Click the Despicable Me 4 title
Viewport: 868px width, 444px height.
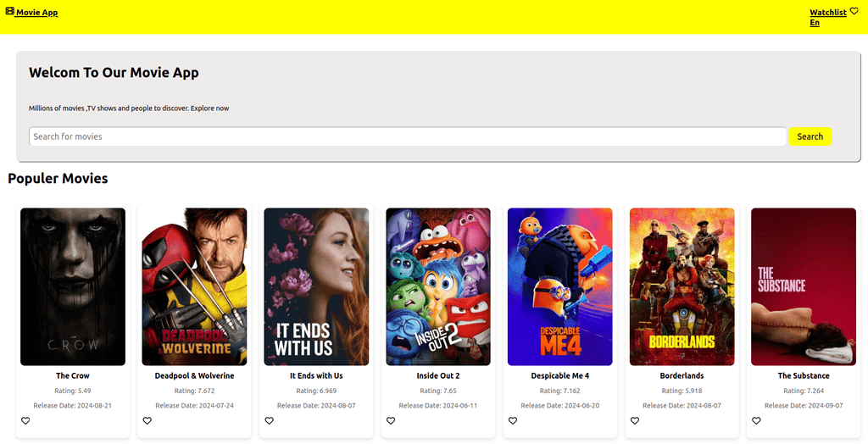(x=559, y=376)
